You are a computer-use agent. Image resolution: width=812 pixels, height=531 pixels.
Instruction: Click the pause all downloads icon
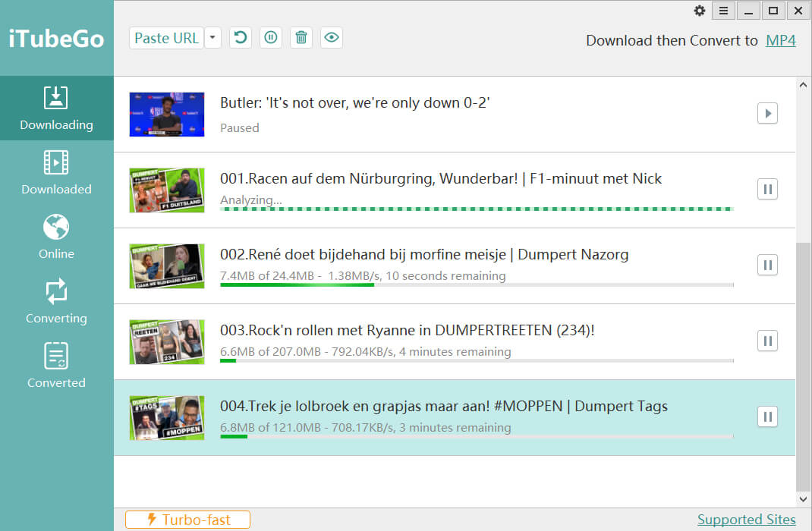click(271, 38)
